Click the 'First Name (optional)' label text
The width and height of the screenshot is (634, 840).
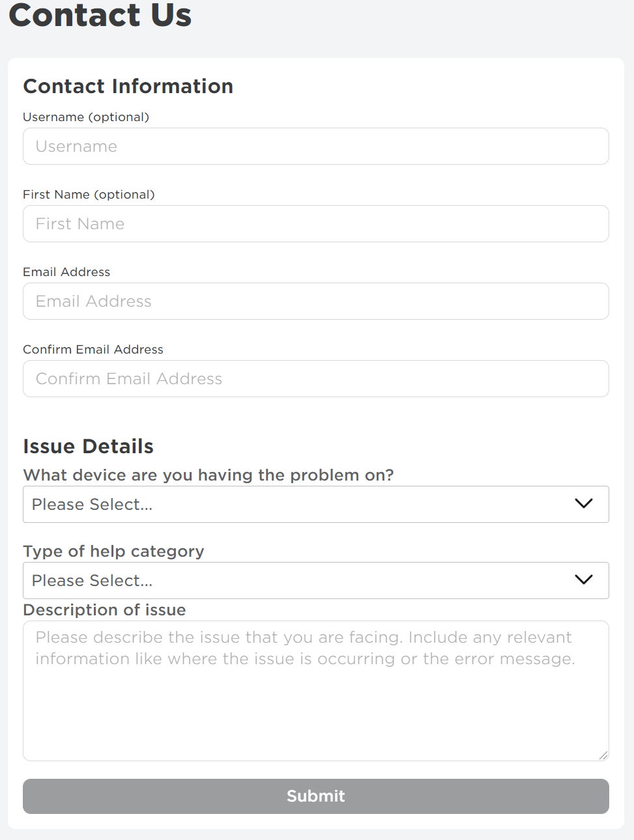coord(89,195)
